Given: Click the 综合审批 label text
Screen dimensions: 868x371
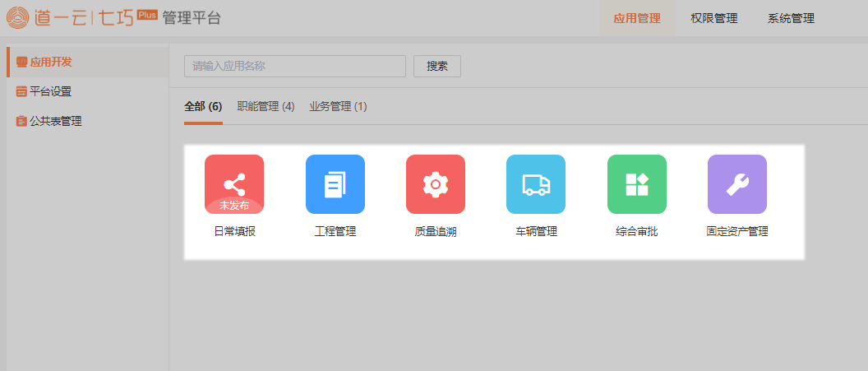Looking at the screenshot, I should click(x=636, y=232).
